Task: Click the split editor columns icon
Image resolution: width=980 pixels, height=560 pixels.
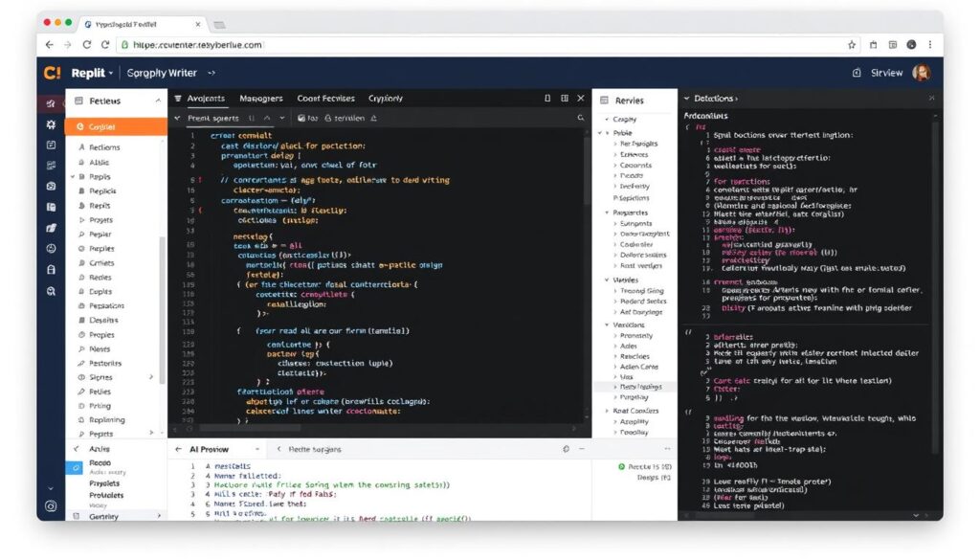Action: point(565,99)
